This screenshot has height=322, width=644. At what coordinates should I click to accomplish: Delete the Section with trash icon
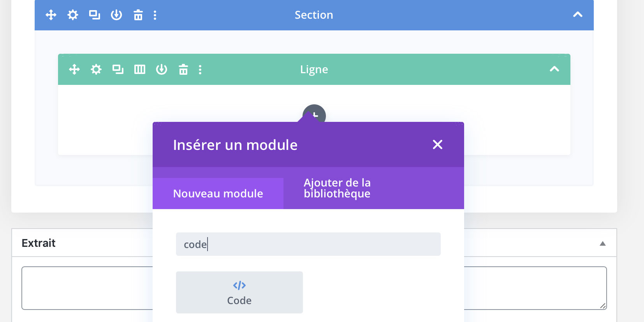[138, 15]
